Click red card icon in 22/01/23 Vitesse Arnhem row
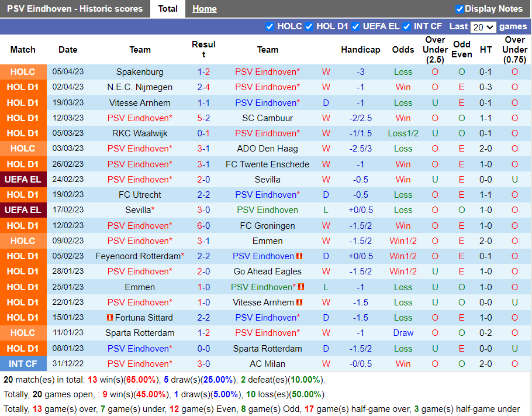532x416 pixels. pos(299,302)
